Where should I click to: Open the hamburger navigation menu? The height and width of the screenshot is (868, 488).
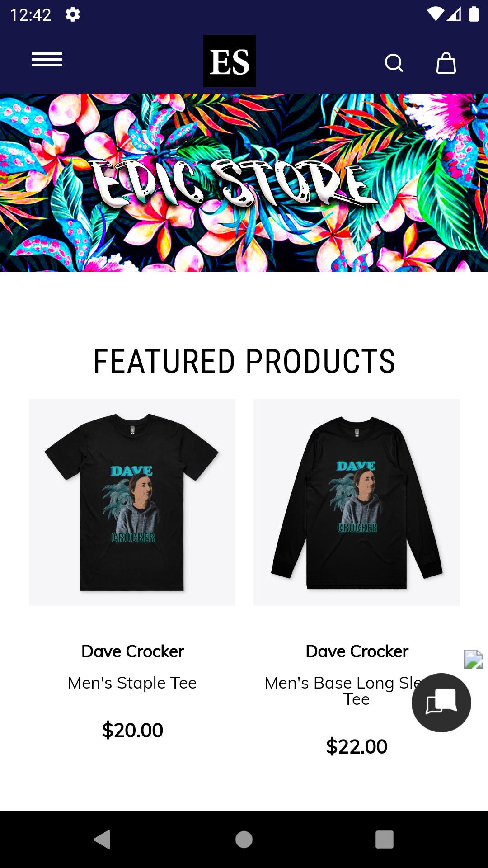pyautogui.click(x=47, y=59)
